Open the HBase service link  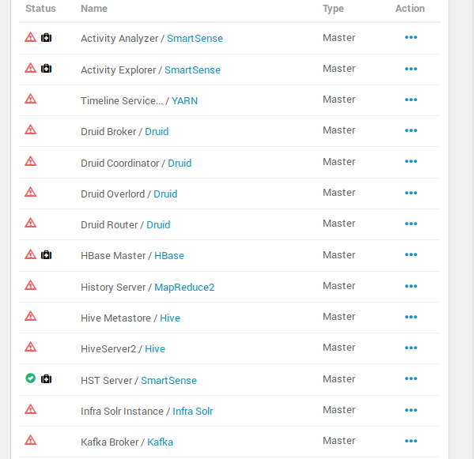[x=169, y=256]
